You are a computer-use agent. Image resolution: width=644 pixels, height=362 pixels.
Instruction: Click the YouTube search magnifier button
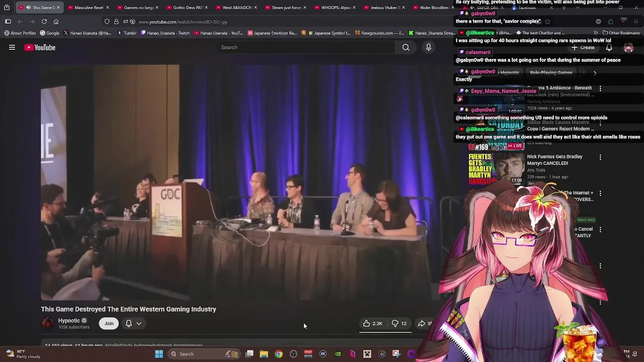406,47
